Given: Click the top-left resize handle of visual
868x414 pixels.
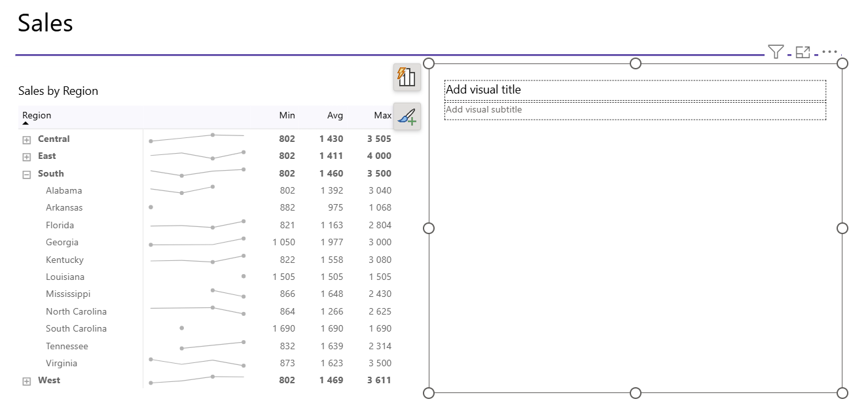Looking at the screenshot, I should point(429,63).
